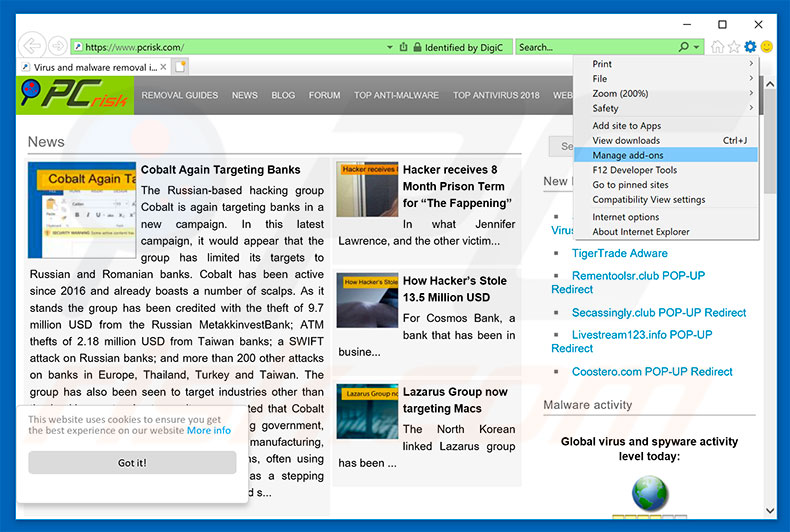Click the compatibility icon beside the lock

pyautogui.click(x=403, y=47)
